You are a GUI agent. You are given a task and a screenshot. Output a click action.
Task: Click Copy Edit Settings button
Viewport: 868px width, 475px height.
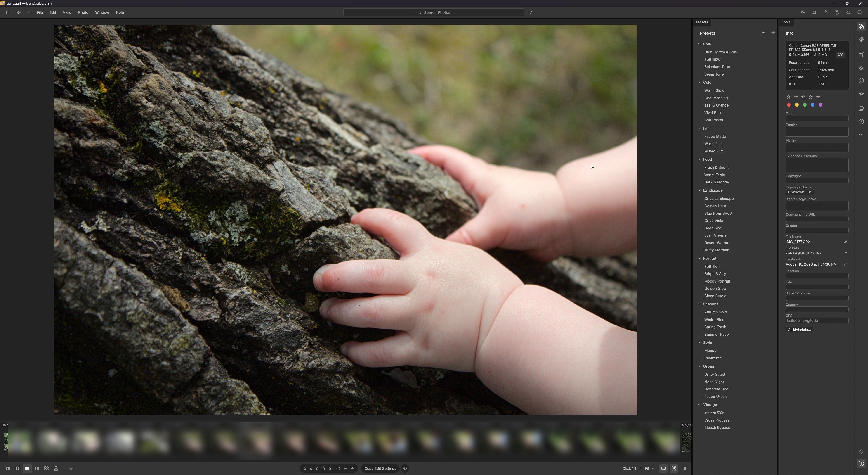pos(380,468)
